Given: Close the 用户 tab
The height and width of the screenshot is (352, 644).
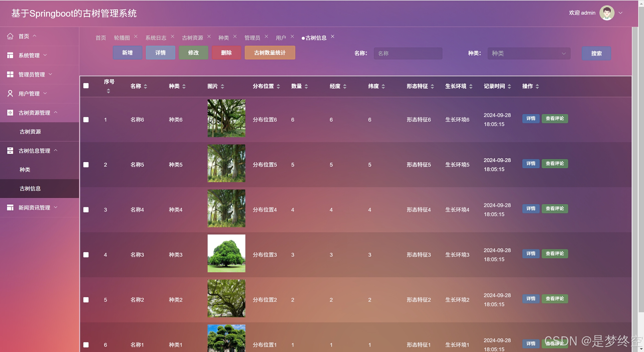Looking at the screenshot, I should pyautogui.click(x=292, y=36).
